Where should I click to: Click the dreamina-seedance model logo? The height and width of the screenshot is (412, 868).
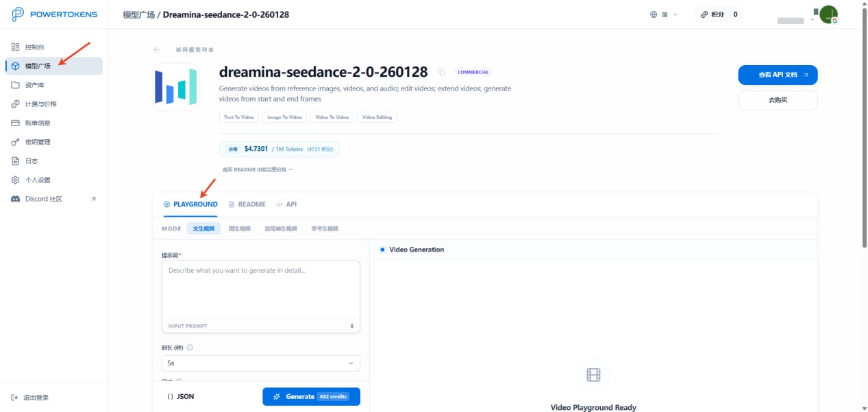tap(176, 87)
